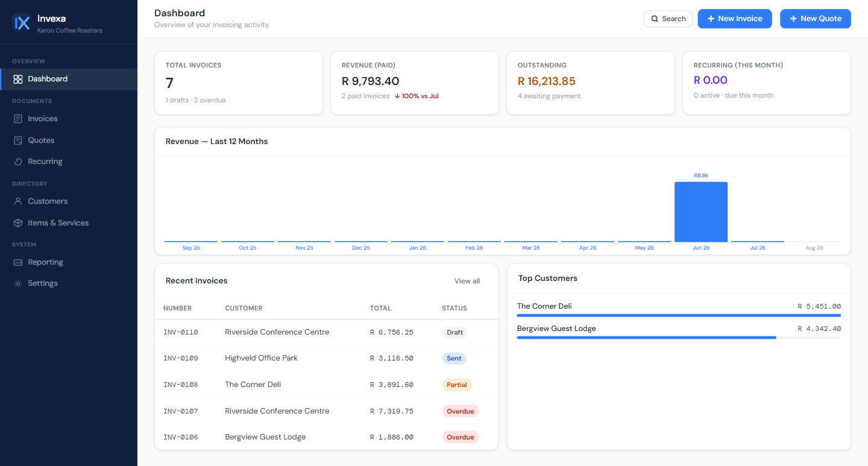
Task: Create a New Quote
Action: point(816,19)
